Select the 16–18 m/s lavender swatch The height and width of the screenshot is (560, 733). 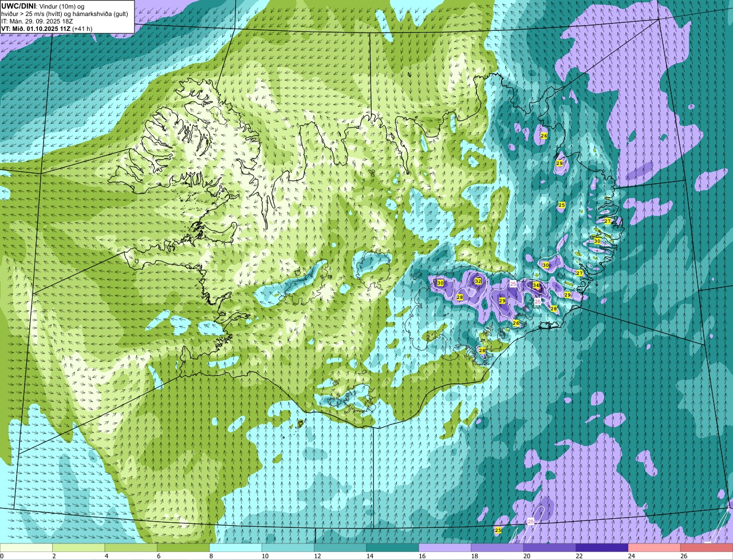(x=445, y=548)
